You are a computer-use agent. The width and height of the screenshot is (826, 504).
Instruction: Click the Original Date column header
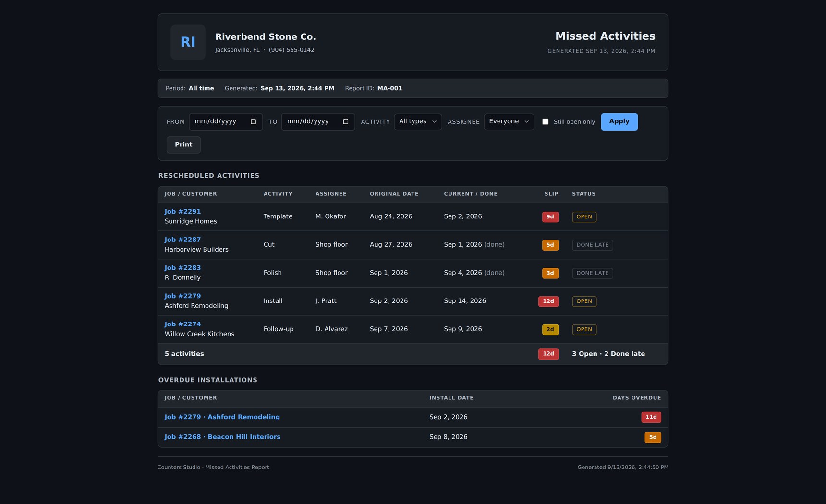(394, 194)
